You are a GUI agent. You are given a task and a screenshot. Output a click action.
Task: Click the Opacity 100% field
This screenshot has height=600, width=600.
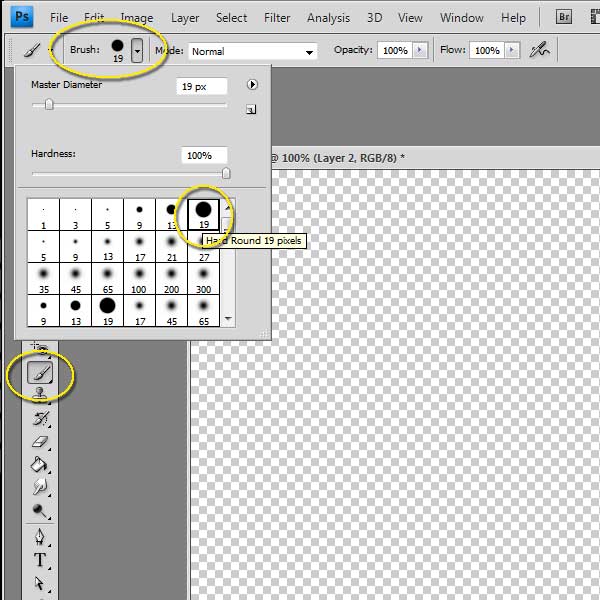point(395,50)
